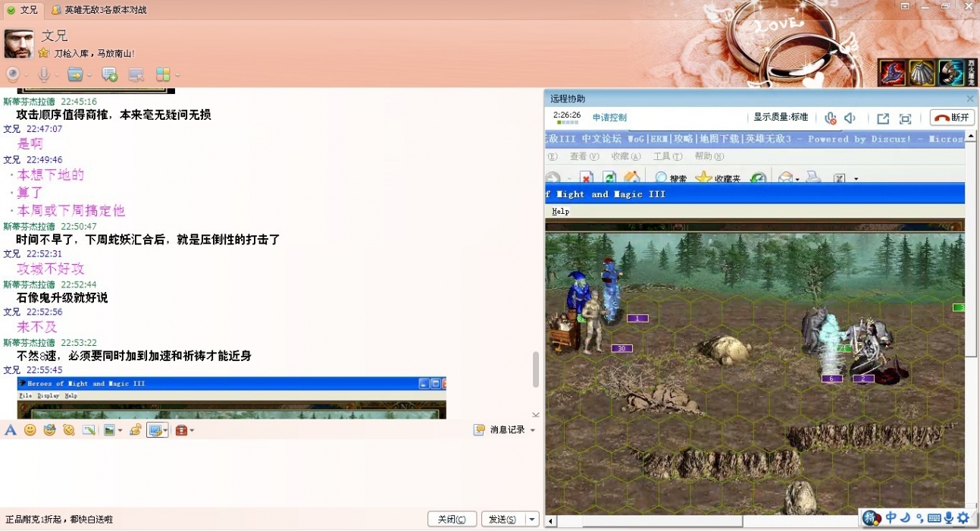The image size is (980, 531).
Task: Disconnect remote assistance with 断开
Action: pos(952,118)
